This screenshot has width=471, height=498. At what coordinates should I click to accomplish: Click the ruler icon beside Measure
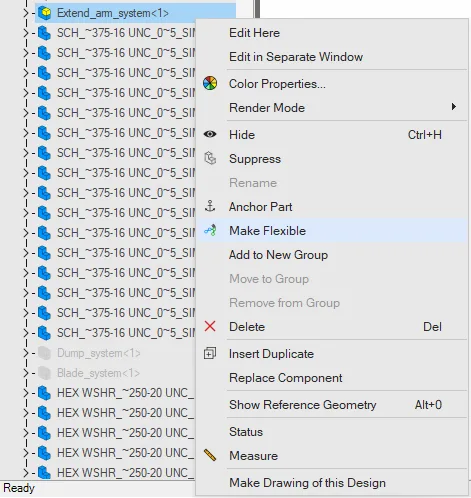click(210, 455)
